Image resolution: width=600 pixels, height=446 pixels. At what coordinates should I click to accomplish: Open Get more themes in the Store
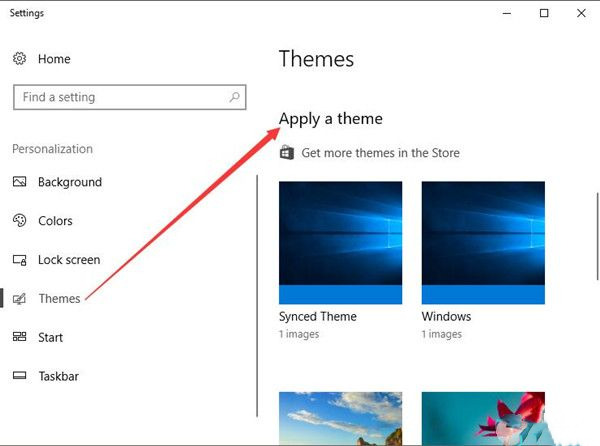click(380, 153)
